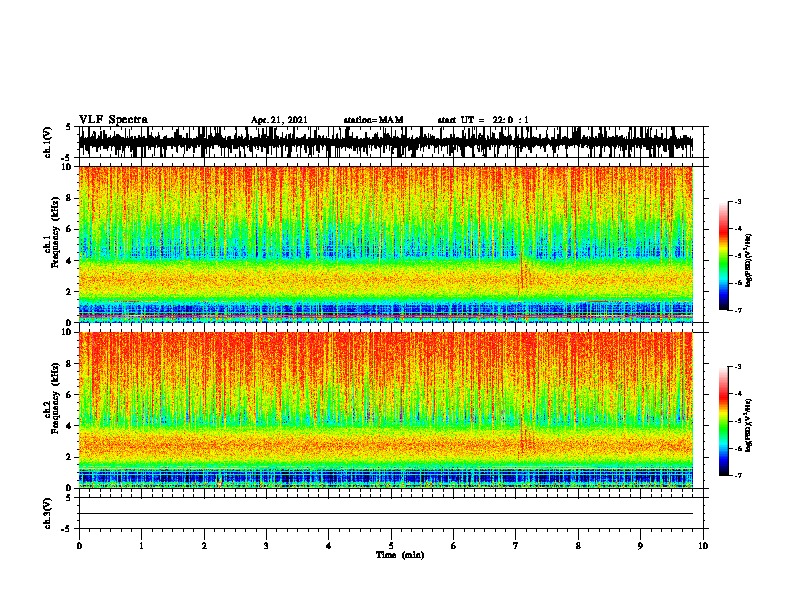Image resolution: width=792 pixels, height=612 pixels.
Task: Click the "-5" tick on ch.3(V) axis
Action: click(x=67, y=529)
